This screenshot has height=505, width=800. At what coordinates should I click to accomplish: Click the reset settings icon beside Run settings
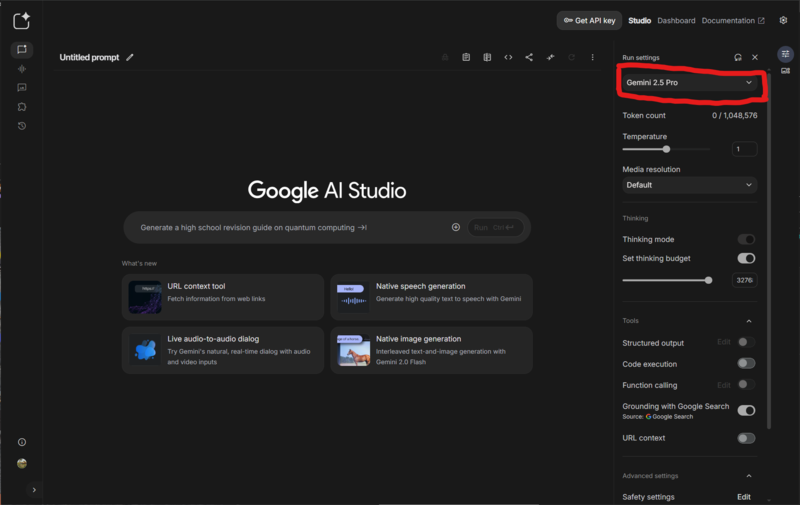click(738, 57)
